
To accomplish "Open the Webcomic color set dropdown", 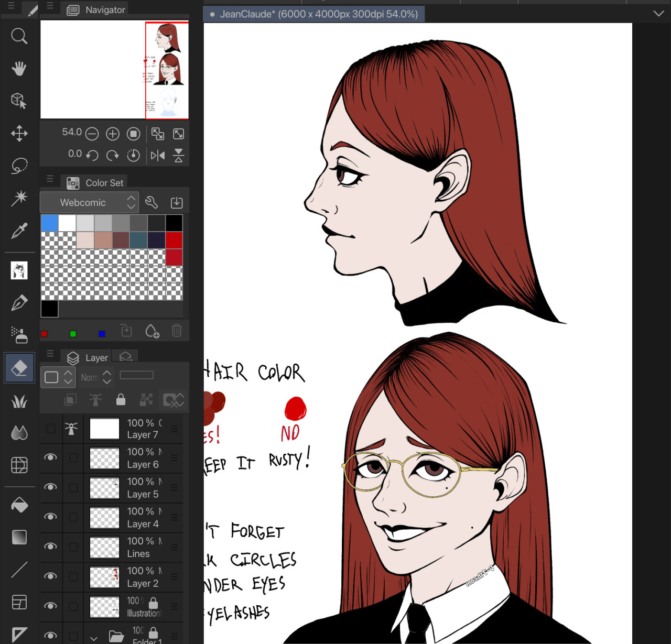I will [x=90, y=203].
